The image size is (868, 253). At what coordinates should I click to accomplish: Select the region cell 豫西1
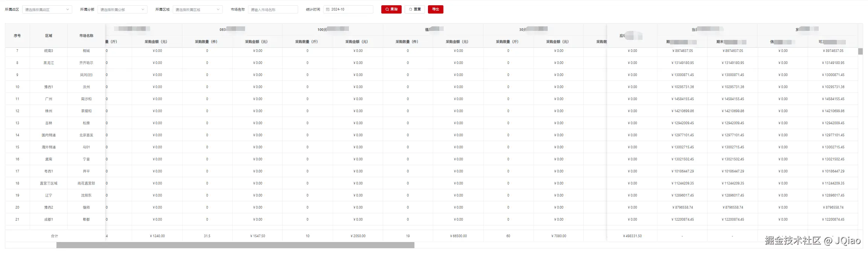point(49,87)
